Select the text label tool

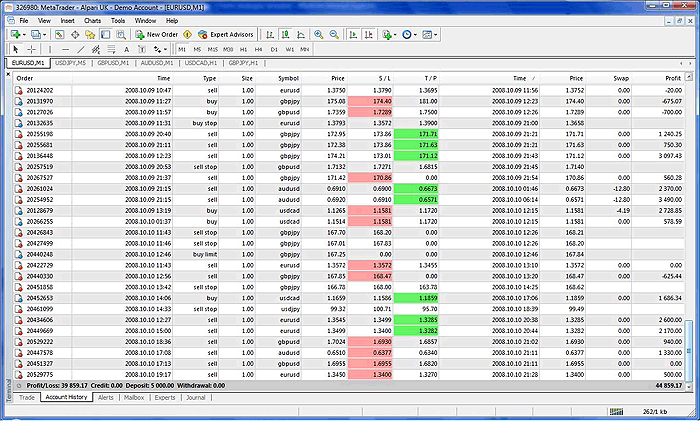142,49
